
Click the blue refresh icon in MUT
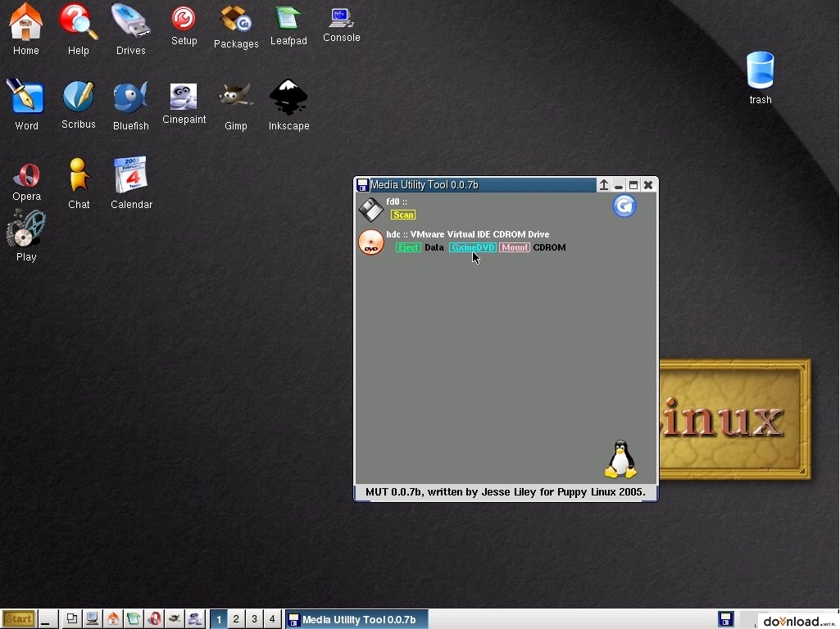pos(624,206)
